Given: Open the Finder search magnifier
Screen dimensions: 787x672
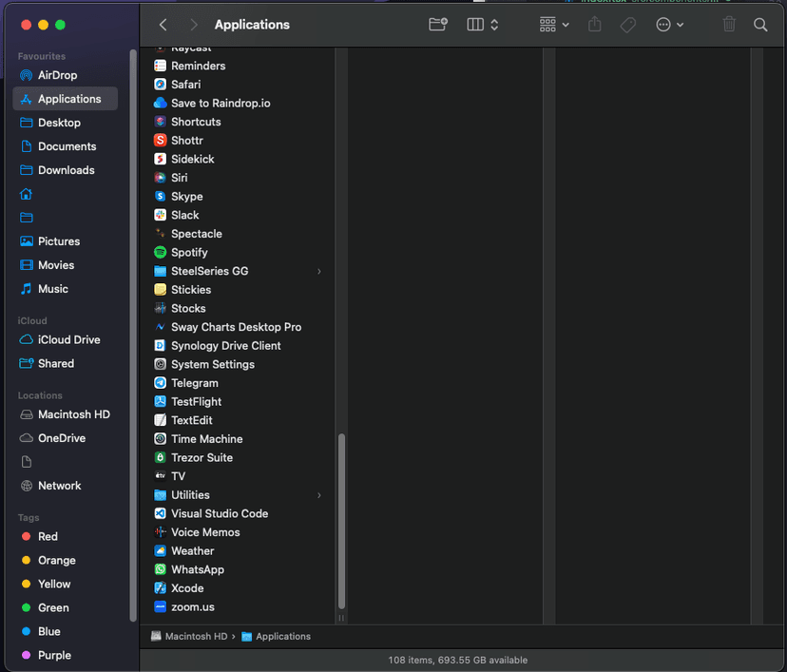Looking at the screenshot, I should point(760,25).
